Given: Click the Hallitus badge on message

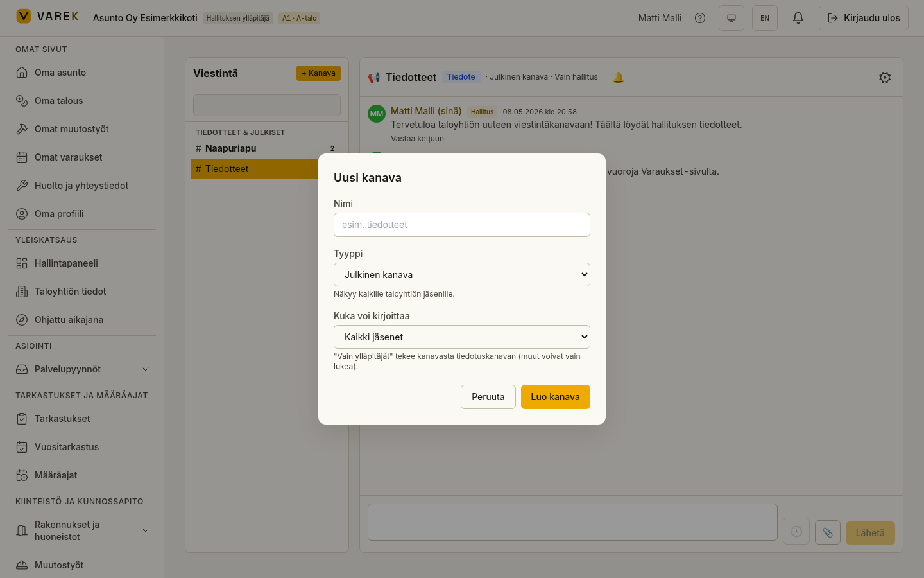Looking at the screenshot, I should point(482,112).
